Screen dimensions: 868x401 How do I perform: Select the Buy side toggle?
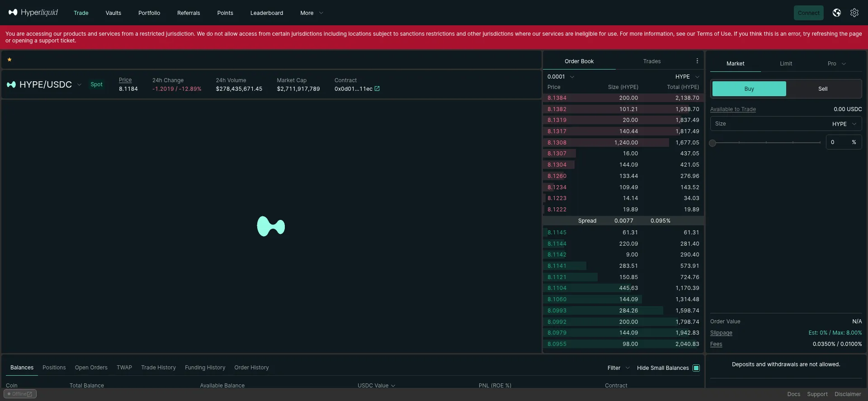[749, 89]
